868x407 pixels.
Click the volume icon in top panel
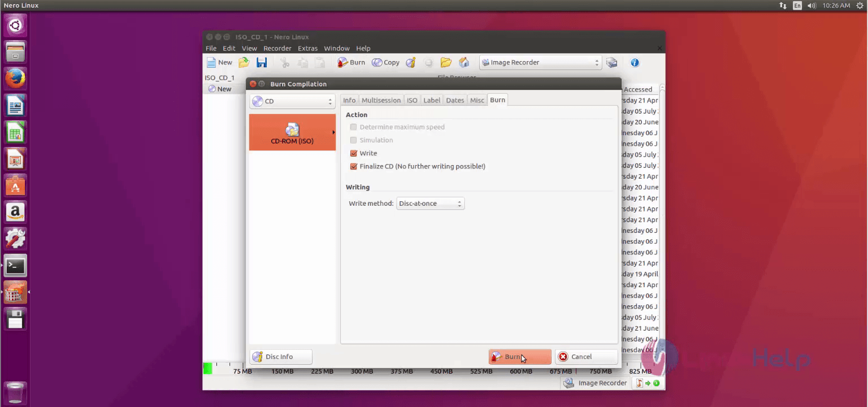[x=812, y=6]
